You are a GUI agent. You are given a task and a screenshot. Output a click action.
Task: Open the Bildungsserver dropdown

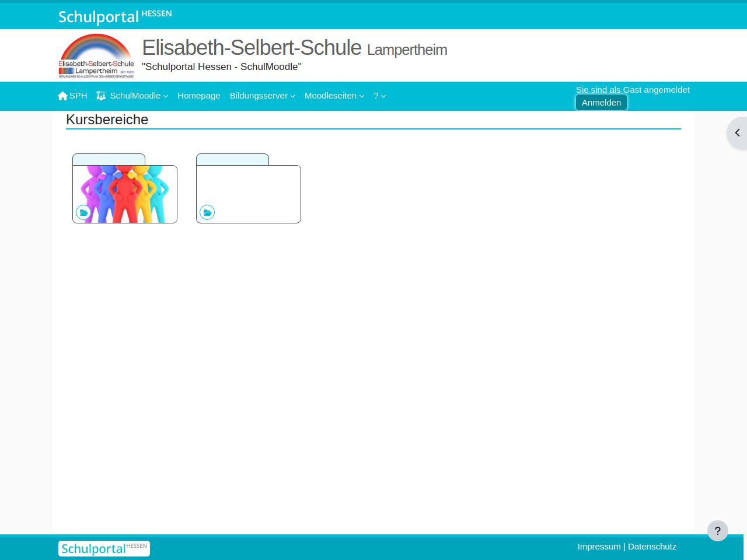pos(262,96)
